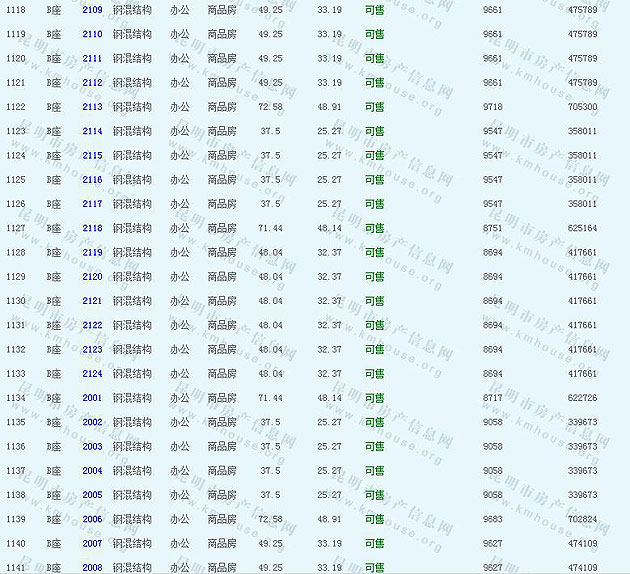
Task: Open room 2109 link
Action: click(92, 10)
